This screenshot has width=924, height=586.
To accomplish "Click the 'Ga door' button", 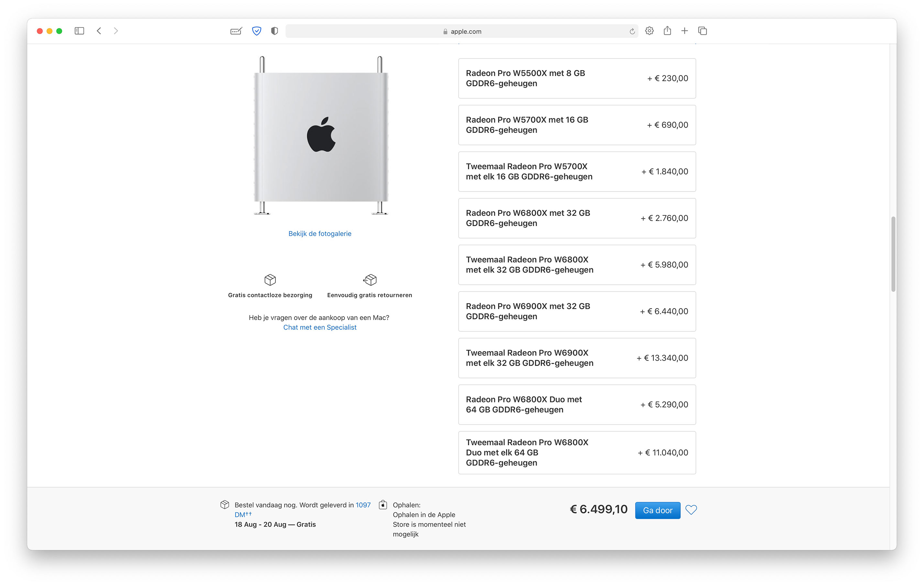I will pyautogui.click(x=658, y=510).
